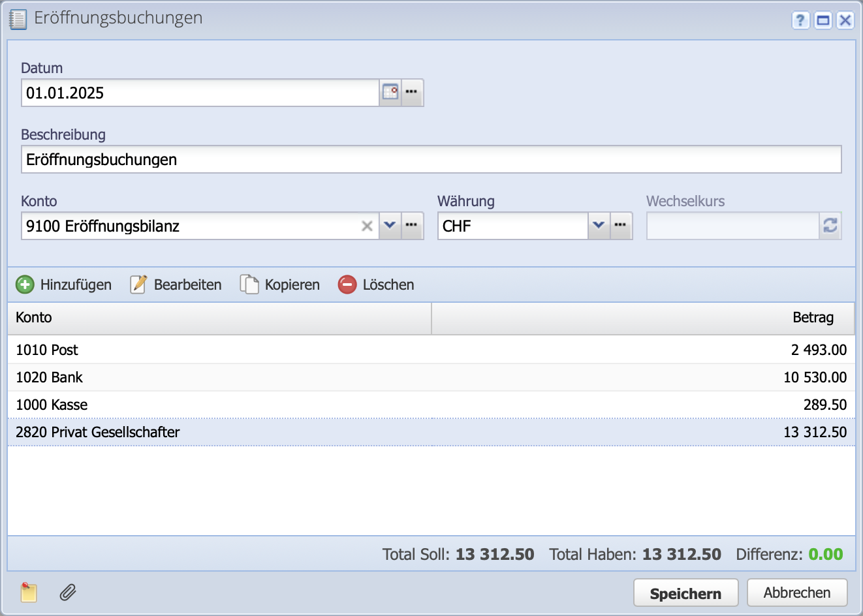Save the opening entries with Speichern
863x616 pixels.
tap(685, 593)
